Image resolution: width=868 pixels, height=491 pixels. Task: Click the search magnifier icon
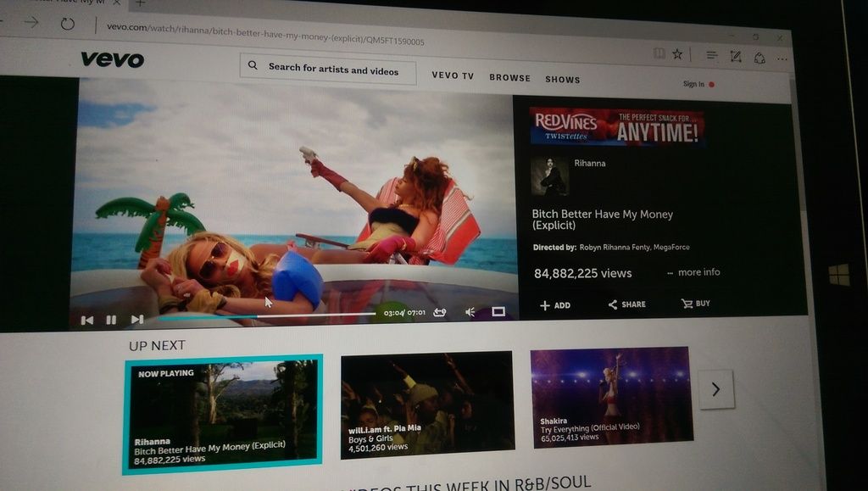[x=253, y=65]
